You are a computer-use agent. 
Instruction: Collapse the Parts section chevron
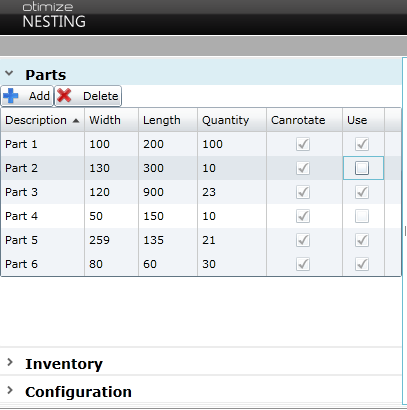click(9, 73)
